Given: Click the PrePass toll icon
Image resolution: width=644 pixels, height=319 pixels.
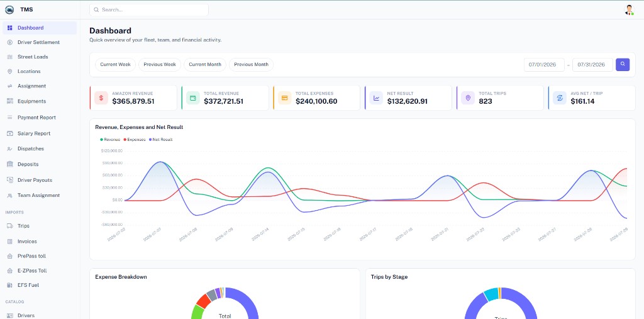Looking at the screenshot, I should 10,256.
